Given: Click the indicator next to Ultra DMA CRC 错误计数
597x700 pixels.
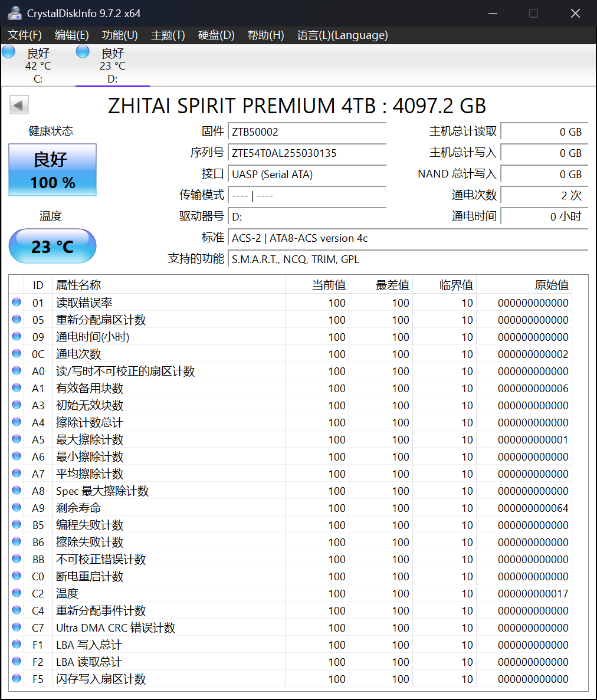Looking at the screenshot, I should pyautogui.click(x=17, y=627).
